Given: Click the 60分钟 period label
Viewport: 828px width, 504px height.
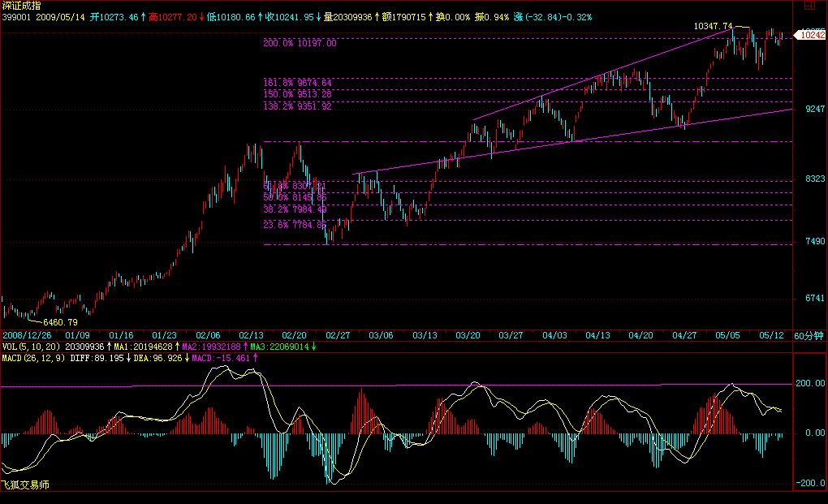Looking at the screenshot, I should point(809,336).
